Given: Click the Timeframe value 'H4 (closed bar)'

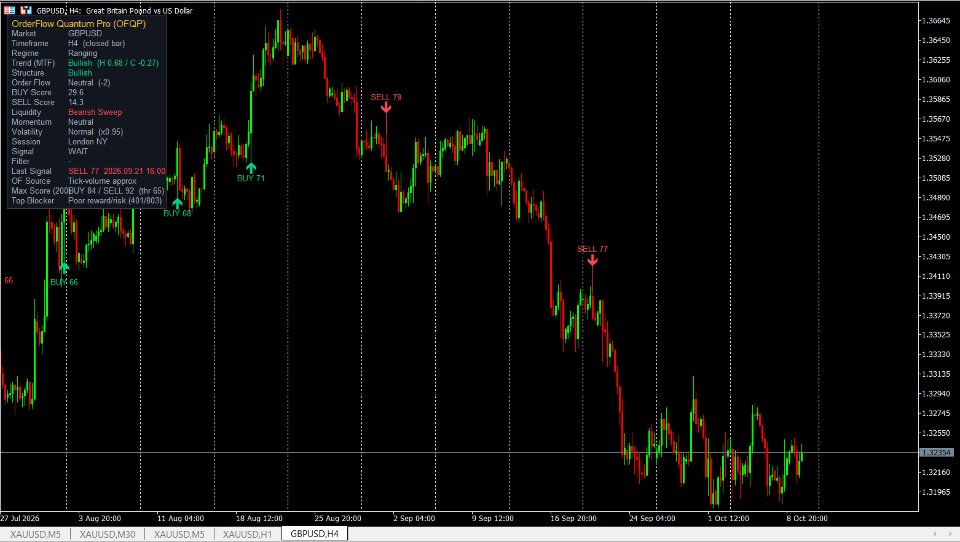Looking at the screenshot, I should (97, 43).
